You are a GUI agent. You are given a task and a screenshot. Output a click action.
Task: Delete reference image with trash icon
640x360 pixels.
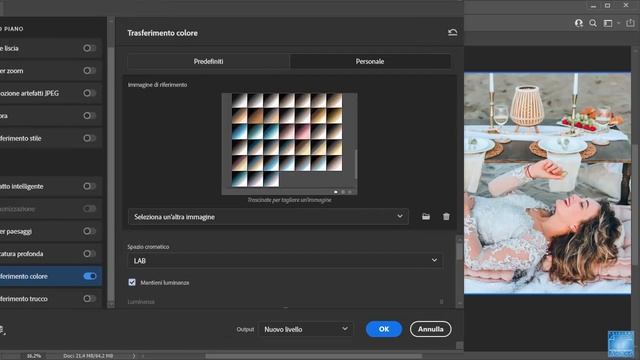point(446,216)
